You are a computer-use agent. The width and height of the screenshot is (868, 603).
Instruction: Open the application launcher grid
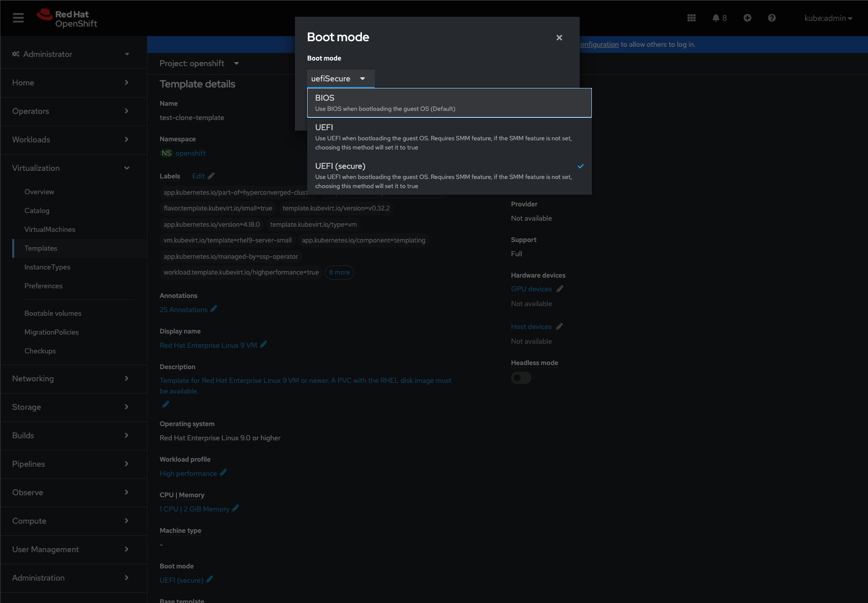click(692, 18)
